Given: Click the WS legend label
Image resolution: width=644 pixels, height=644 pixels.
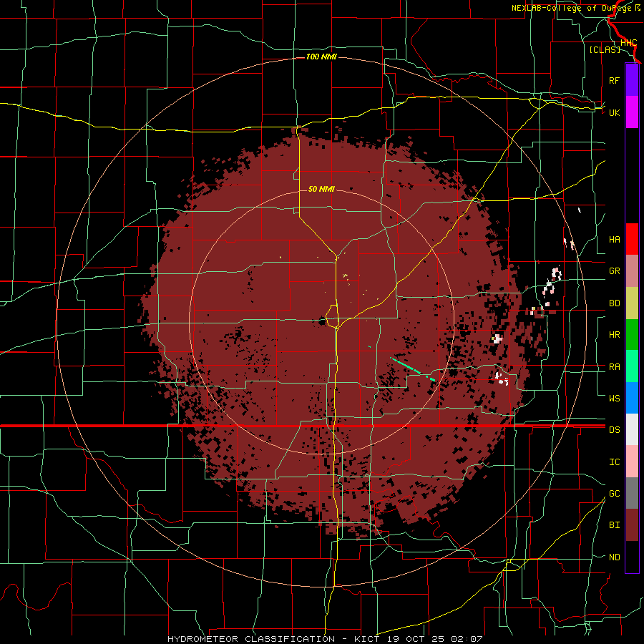Looking at the screenshot, I should [614, 399].
